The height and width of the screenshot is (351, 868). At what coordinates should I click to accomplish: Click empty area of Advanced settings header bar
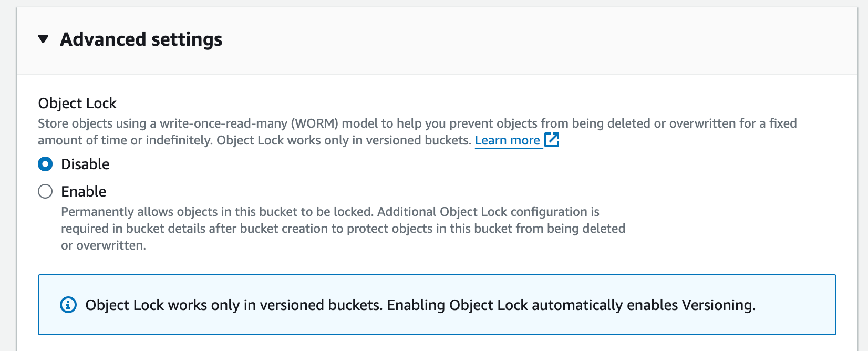525,40
